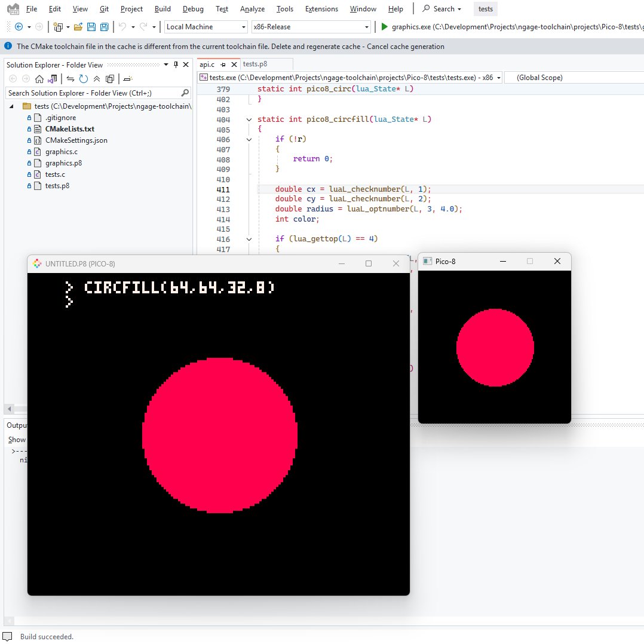Collapse All items in Solution Explorer
The width and height of the screenshot is (644, 644).
coord(97,79)
